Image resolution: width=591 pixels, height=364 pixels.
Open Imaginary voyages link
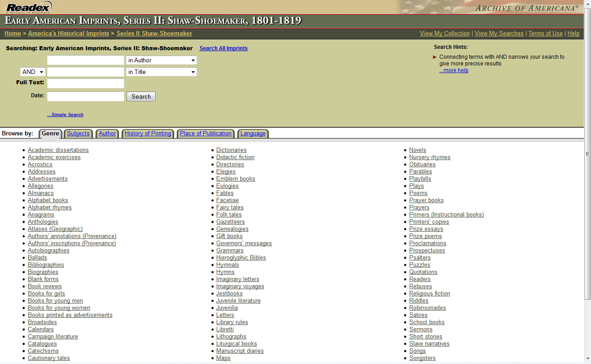click(240, 286)
